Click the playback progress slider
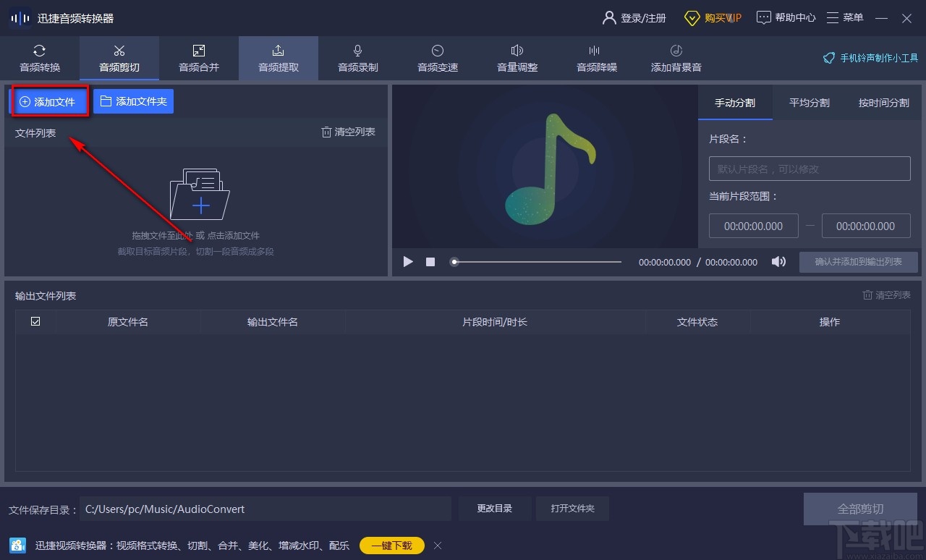 pos(535,262)
